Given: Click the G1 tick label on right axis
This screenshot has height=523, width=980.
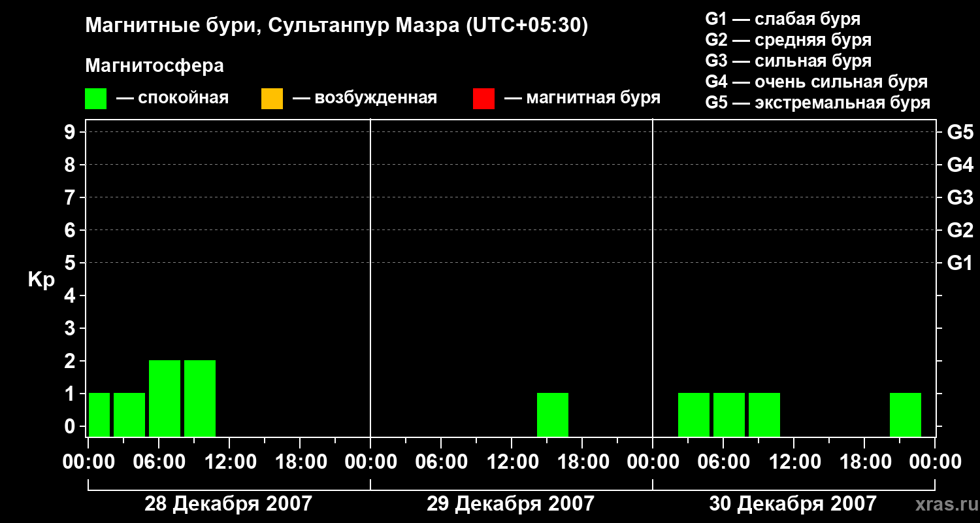Looking at the screenshot, I should [x=960, y=263].
